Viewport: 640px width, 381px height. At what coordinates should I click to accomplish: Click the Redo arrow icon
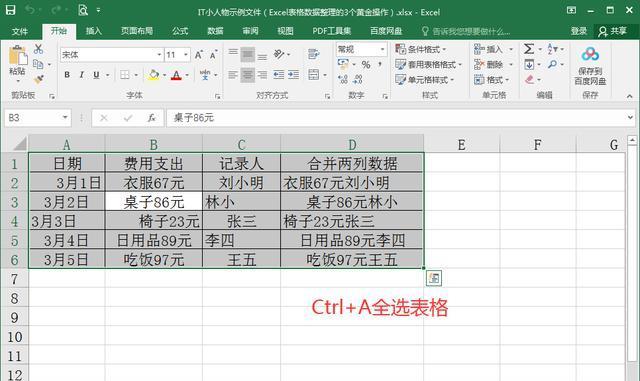[56, 10]
